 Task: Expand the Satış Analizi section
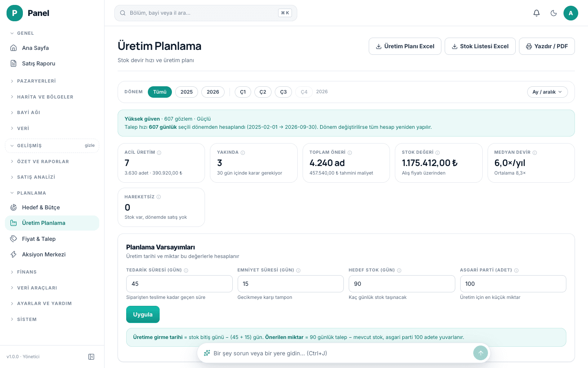point(52,177)
